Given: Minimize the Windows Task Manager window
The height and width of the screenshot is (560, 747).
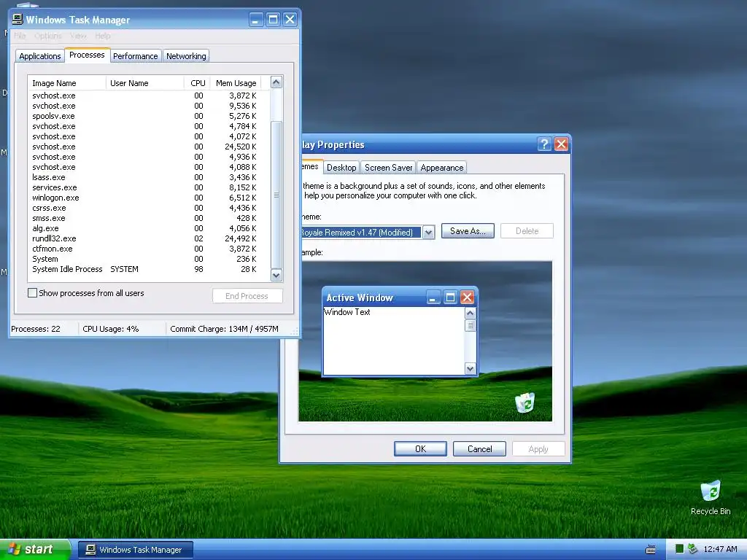Looking at the screenshot, I should tap(256, 20).
